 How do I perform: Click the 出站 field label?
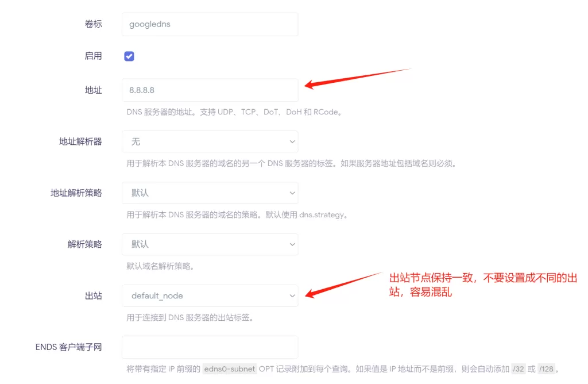[94, 296]
